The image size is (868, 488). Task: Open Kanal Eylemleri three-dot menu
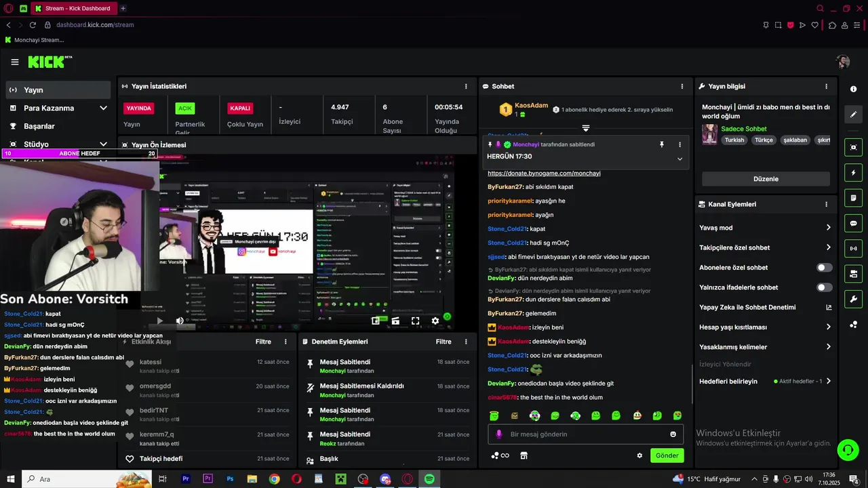[826, 204]
